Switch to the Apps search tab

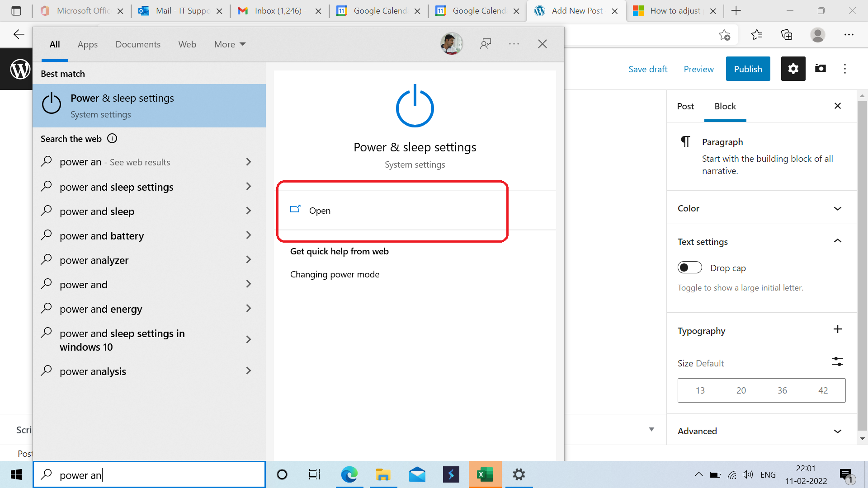pos(88,44)
